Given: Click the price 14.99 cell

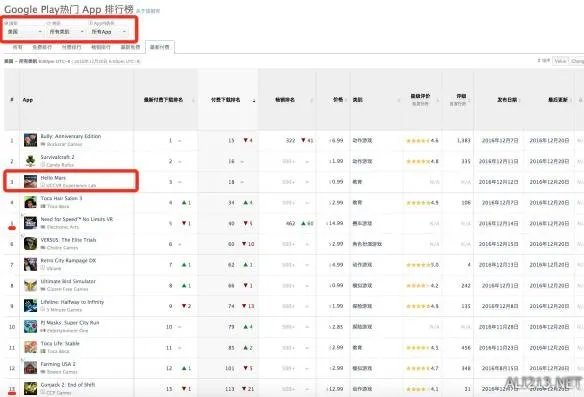Looking at the screenshot, I should click(x=335, y=223).
